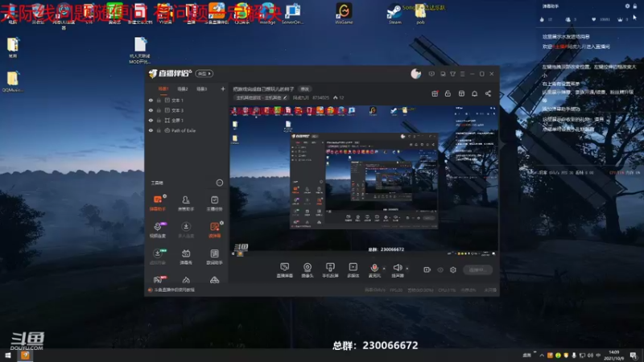This screenshot has width=644, height=362.
Task: Add a 手机投屏 phone cast source
Action: (330, 269)
